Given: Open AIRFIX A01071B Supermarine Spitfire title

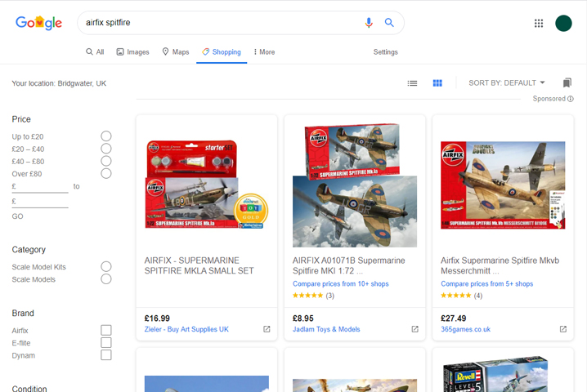Looking at the screenshot, I should click(349, 265).
